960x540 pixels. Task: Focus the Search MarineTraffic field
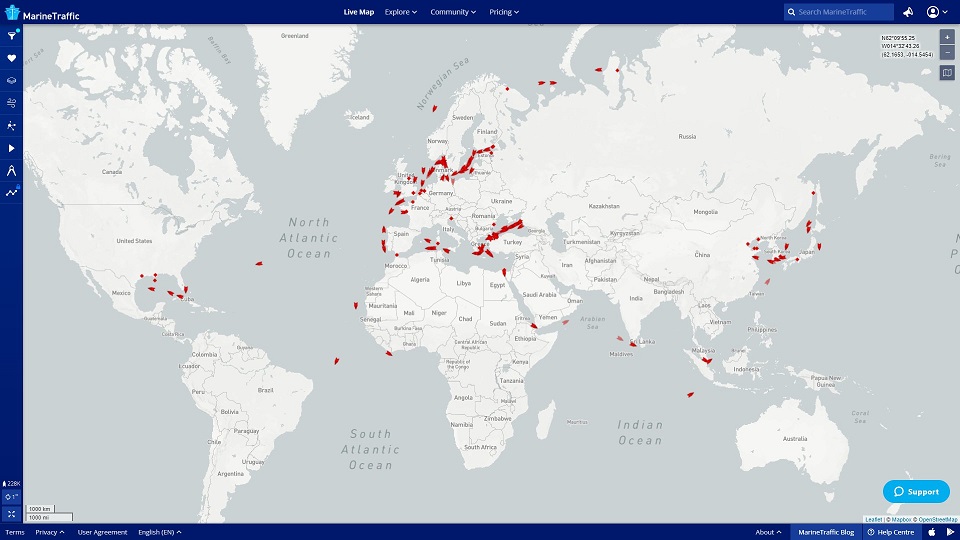[x=839, y=12]
